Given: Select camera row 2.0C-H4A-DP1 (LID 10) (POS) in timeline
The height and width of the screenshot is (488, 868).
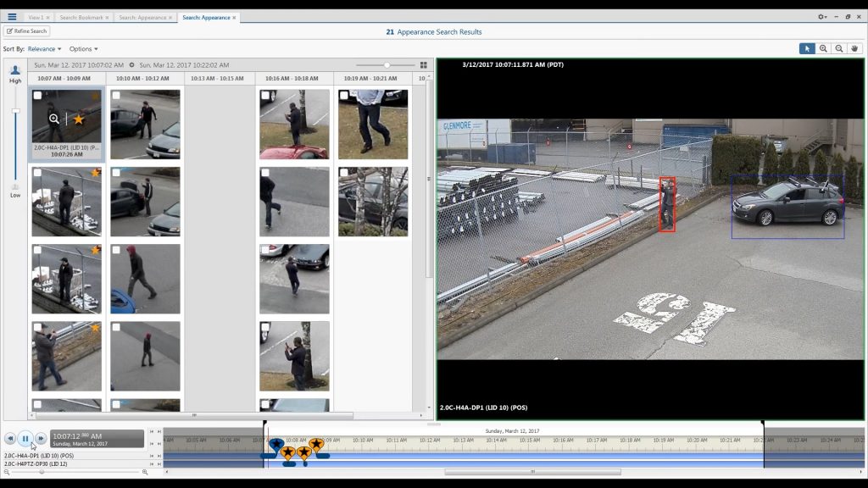Looking at the screenshot, I should [x=39, y=456].
